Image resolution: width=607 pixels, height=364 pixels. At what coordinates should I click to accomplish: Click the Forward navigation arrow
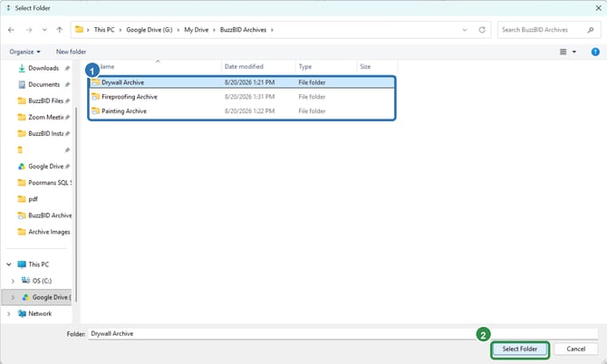point(29,30)
